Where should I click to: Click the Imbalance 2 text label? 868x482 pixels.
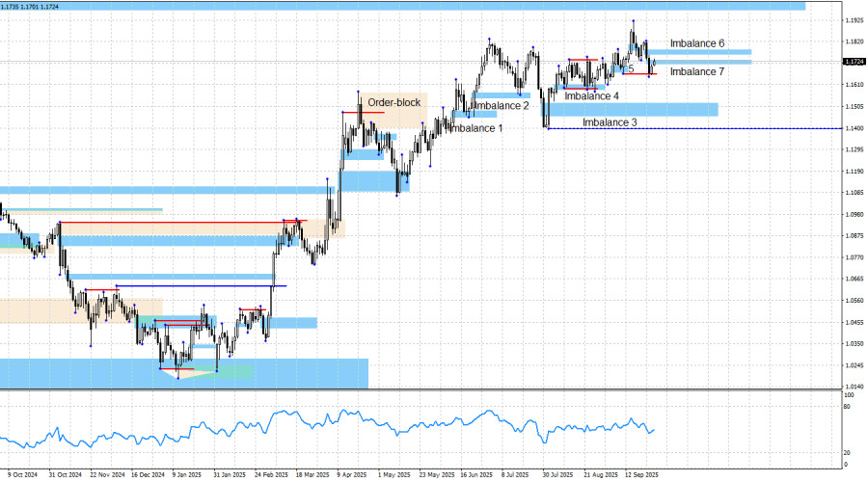501,106
